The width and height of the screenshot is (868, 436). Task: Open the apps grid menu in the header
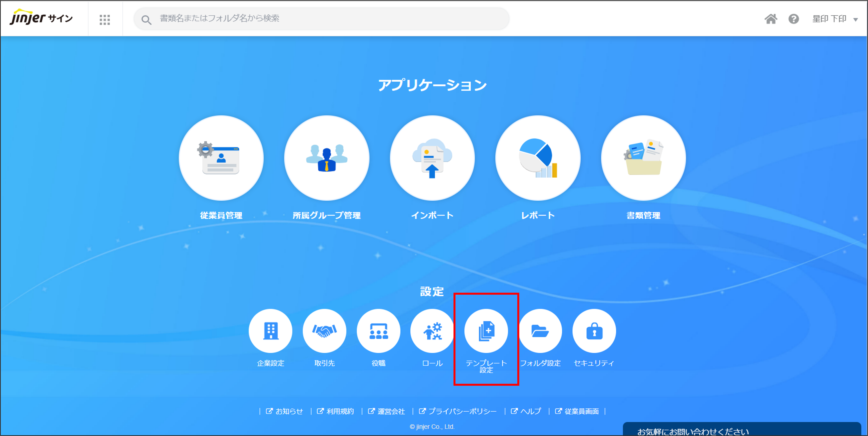pos(105,19)
